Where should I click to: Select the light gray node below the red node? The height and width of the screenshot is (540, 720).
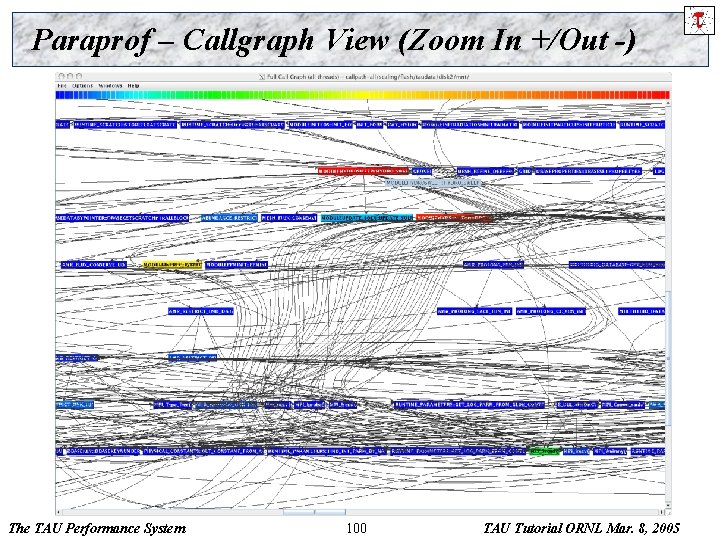tap(433, 182)
